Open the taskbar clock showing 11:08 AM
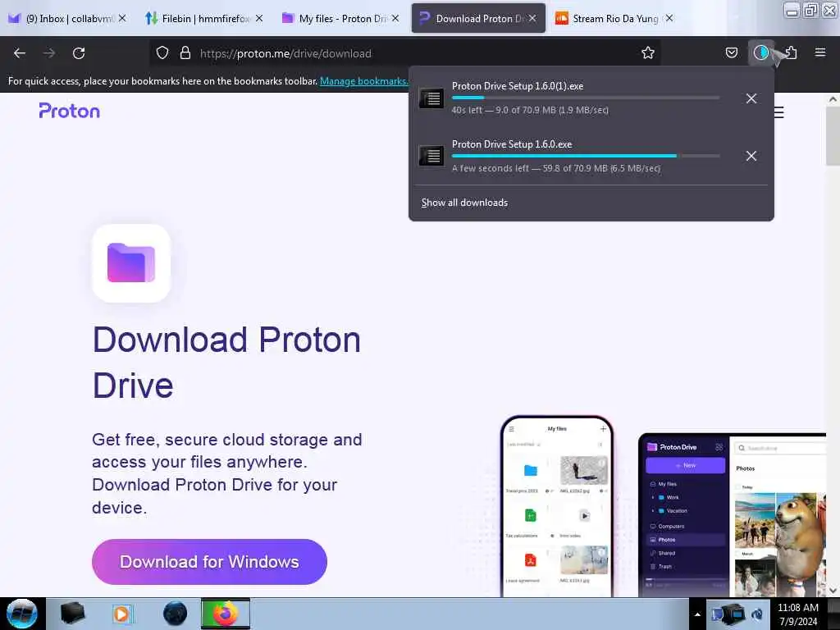Viewport: 840px width, 630px height. (x=797, y=614)
